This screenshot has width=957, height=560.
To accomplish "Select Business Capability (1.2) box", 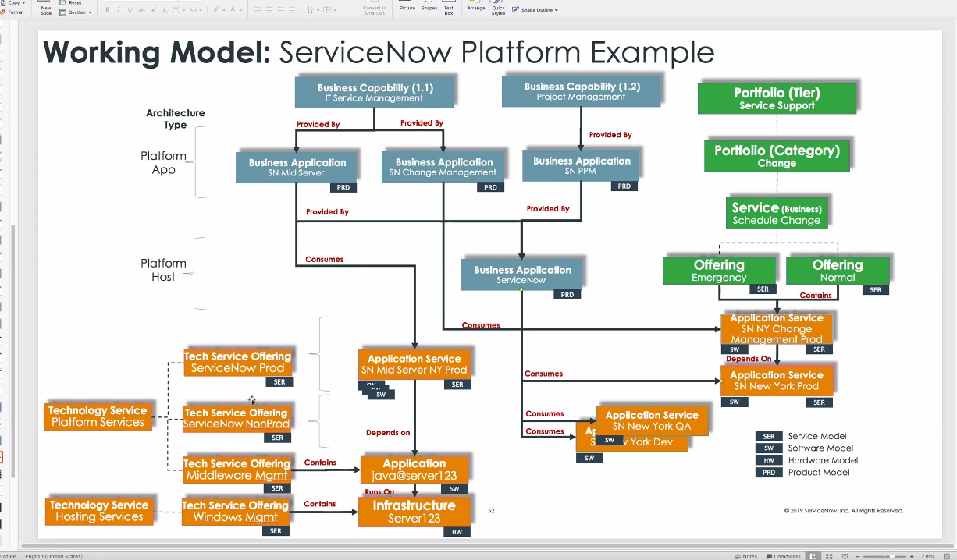I will coord(582,91).
